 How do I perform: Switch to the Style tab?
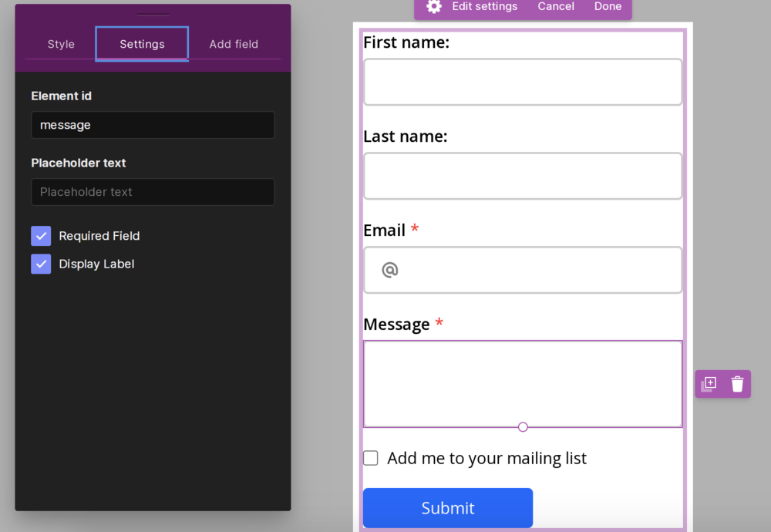coord(61,44)
